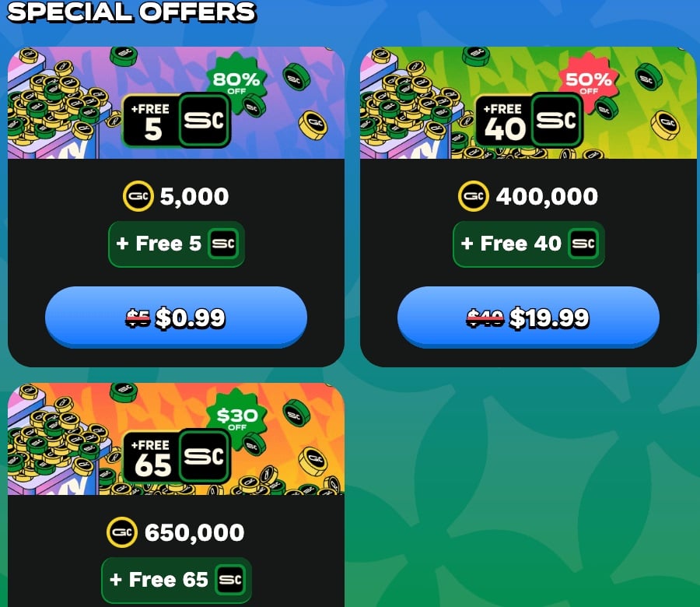Open the orange +FREE 65 SC banner image
This screenshot has height=607, width=700.
tap(176, 439)
